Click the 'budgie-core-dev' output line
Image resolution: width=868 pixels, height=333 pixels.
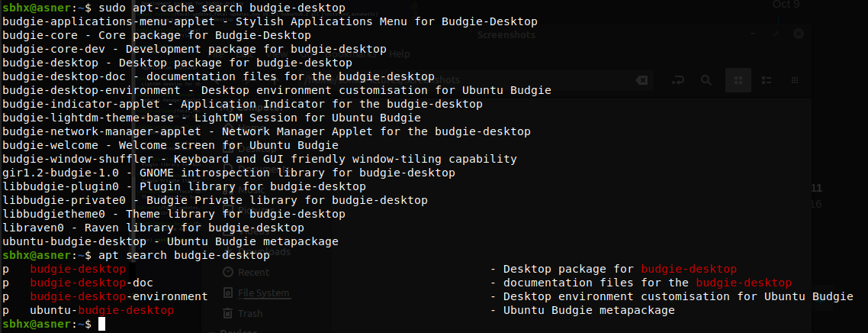pyautogui.click(x=194, y=50)
